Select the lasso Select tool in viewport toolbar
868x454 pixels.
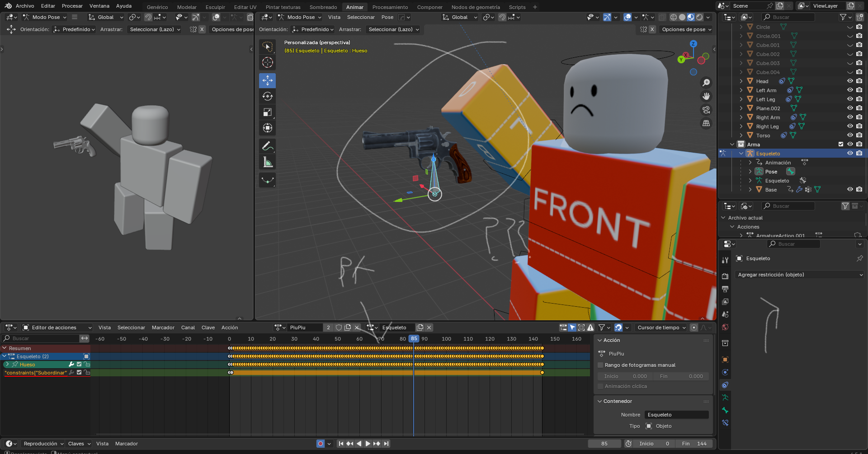pyautogui.click(x=268, y=47)
